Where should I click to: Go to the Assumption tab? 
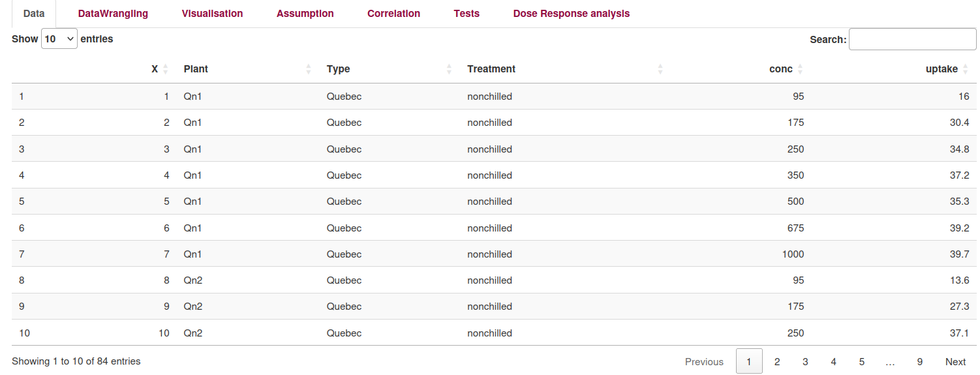click(305, 14)
